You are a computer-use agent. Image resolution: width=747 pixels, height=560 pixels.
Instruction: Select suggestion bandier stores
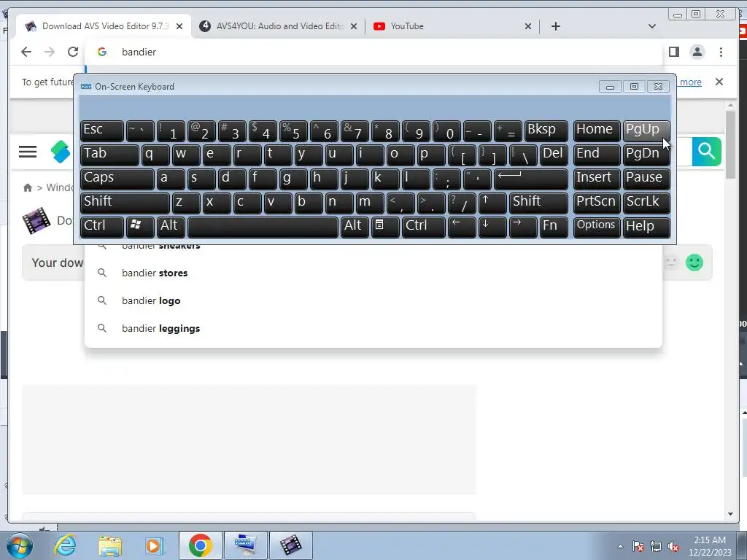(373, 273)
